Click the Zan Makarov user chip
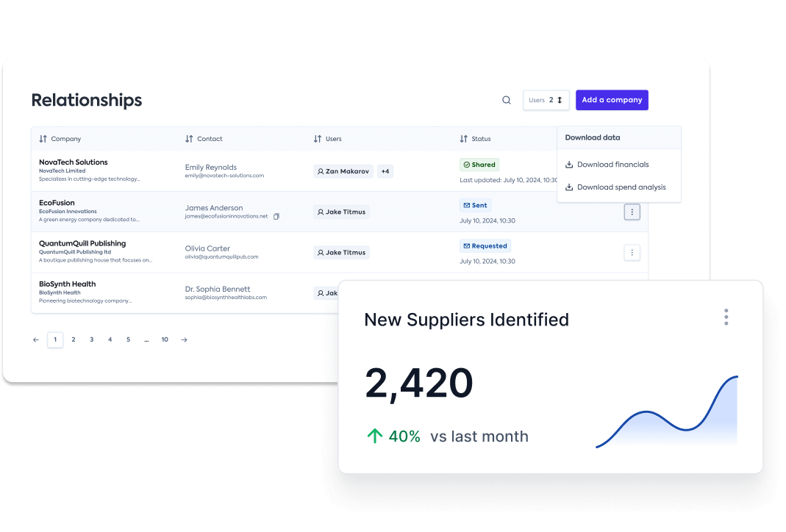This screenshot has width=786, height=532. [343, 171]
